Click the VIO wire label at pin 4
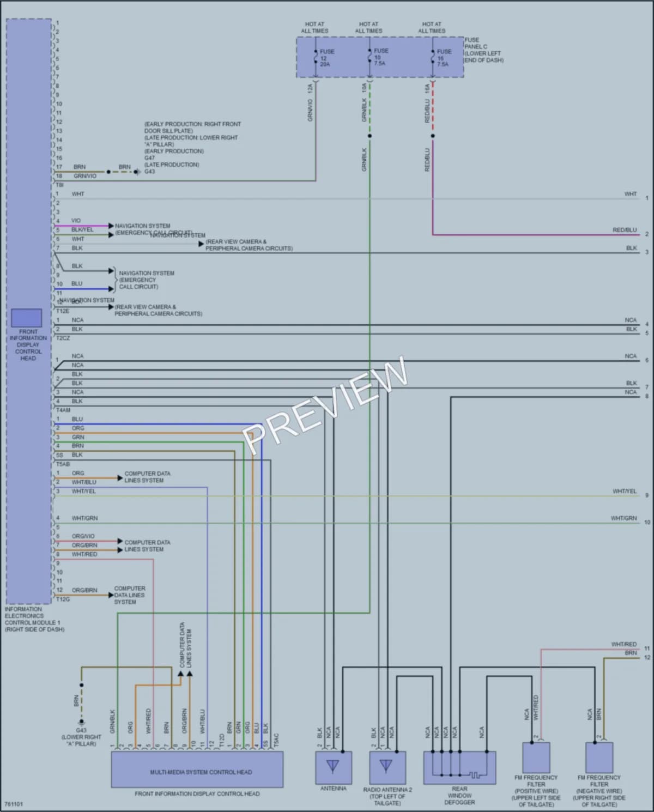This screenshot has width=654, height=812. [x=76, y=221]
